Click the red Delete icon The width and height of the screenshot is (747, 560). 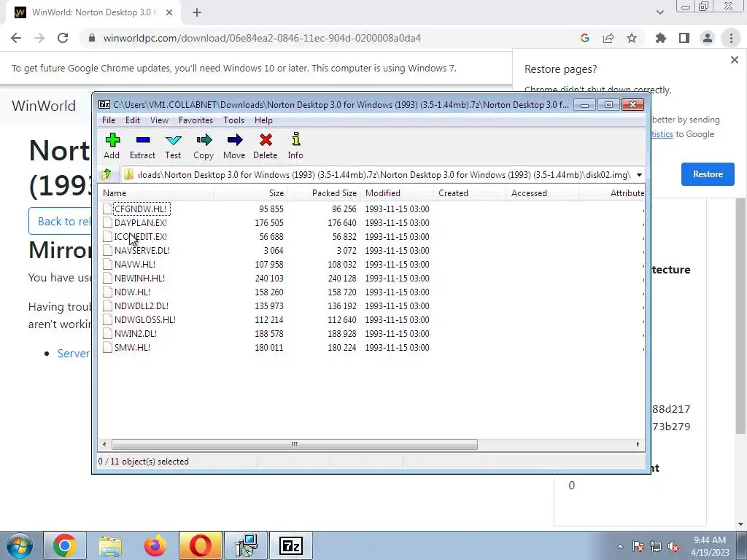point(266,146)
